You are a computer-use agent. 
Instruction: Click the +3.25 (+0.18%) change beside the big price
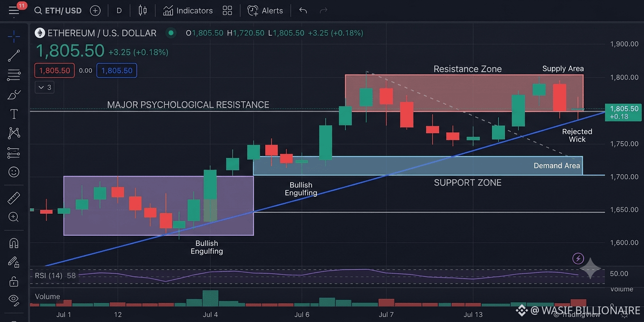pos(138,52)
